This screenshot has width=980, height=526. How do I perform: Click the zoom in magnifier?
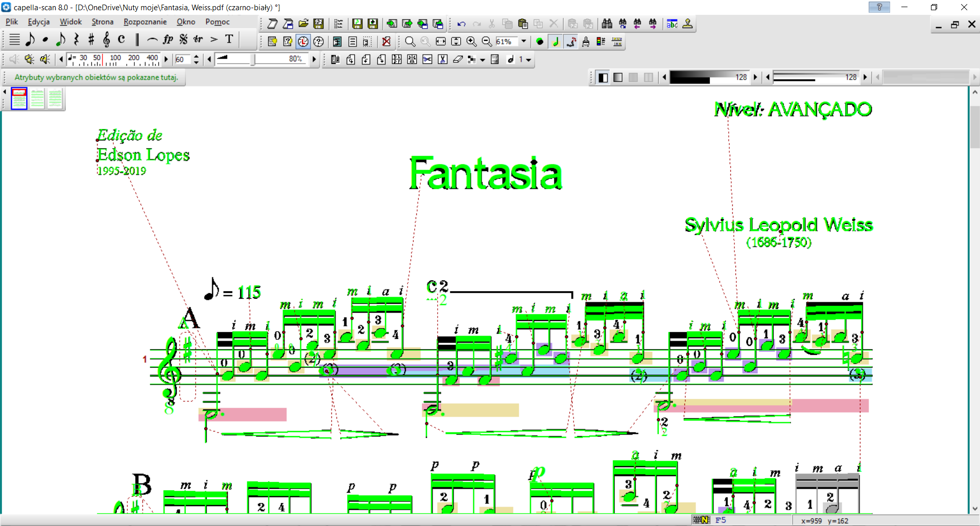pyautogui.click(x=471, y=42)
